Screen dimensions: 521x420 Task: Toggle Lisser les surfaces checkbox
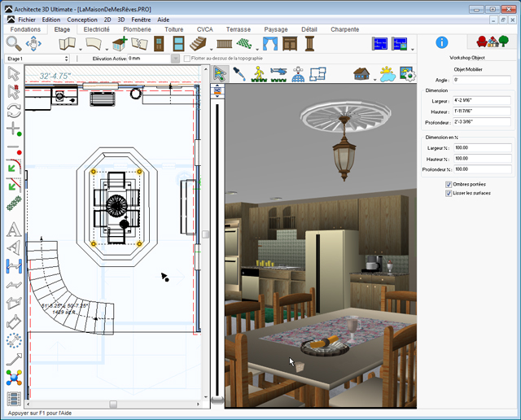[449, 194]
